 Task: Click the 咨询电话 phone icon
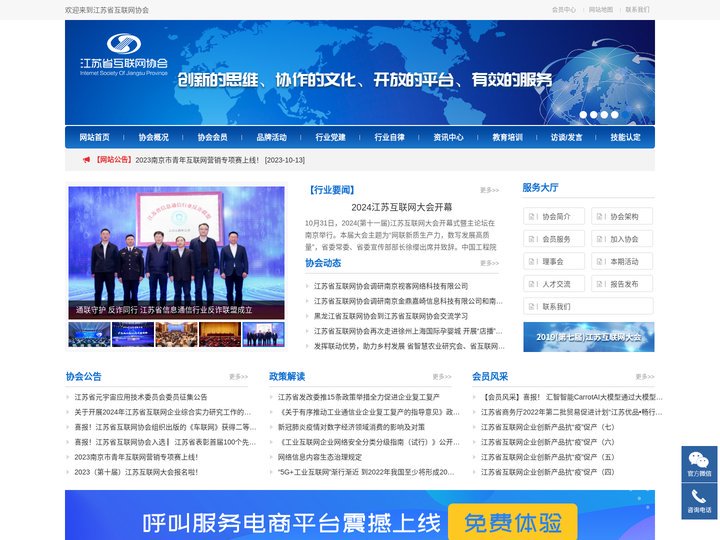[699, 501]
